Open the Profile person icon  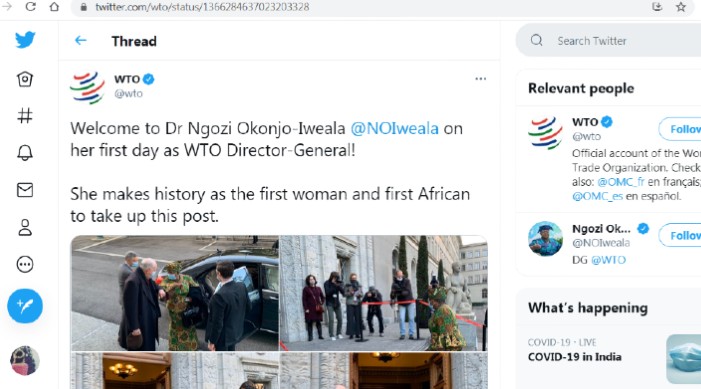(x=25, y=227)
